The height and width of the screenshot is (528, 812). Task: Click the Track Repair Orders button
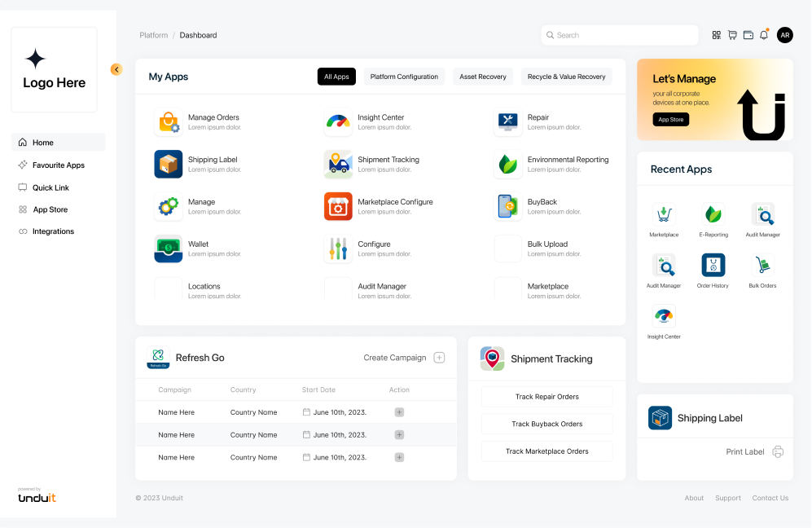[x=546, y=397]
